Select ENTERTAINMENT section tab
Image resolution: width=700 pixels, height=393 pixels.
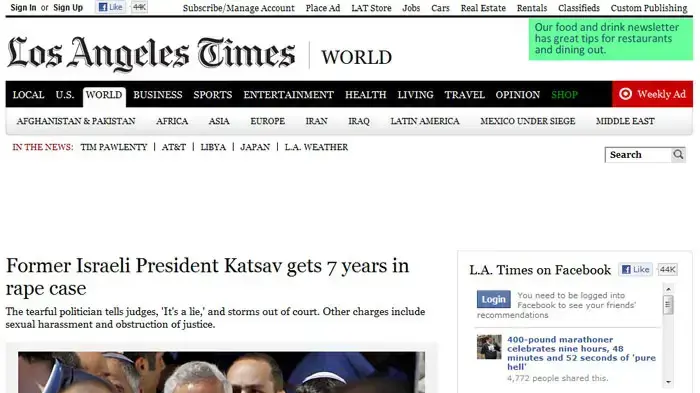288,95
